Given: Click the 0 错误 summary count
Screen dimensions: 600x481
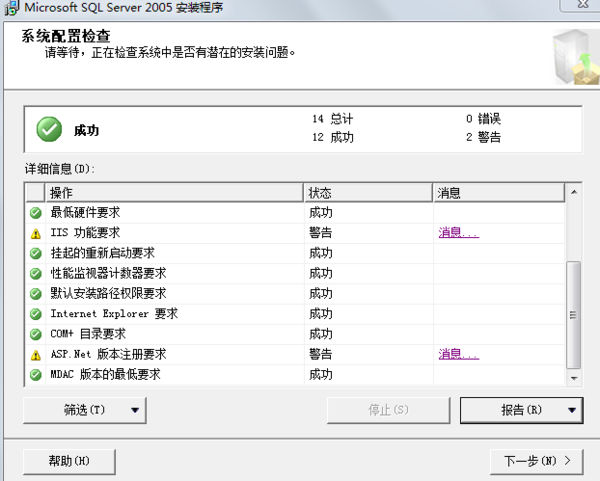Looking at the screenshot, I should 483,119.
